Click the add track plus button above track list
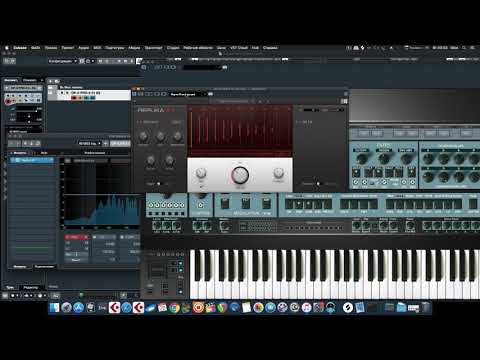 point(50,81)
